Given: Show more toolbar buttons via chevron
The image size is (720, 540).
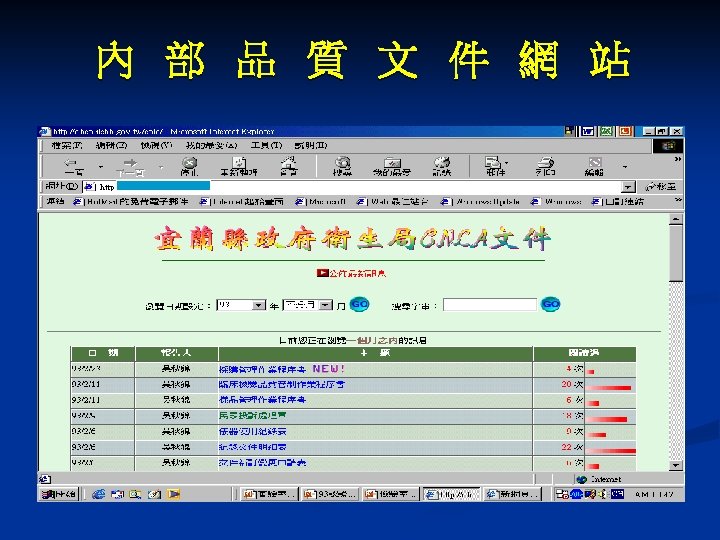Looking at the screenshot, I should [678, 159].
